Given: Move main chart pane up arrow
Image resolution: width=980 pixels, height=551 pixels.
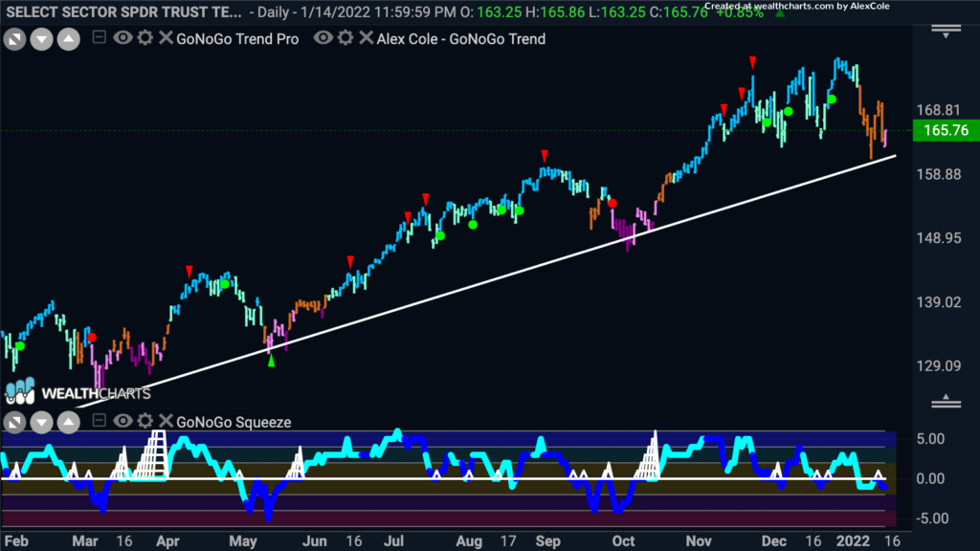Looking at the screenshot, I should 69,40.
